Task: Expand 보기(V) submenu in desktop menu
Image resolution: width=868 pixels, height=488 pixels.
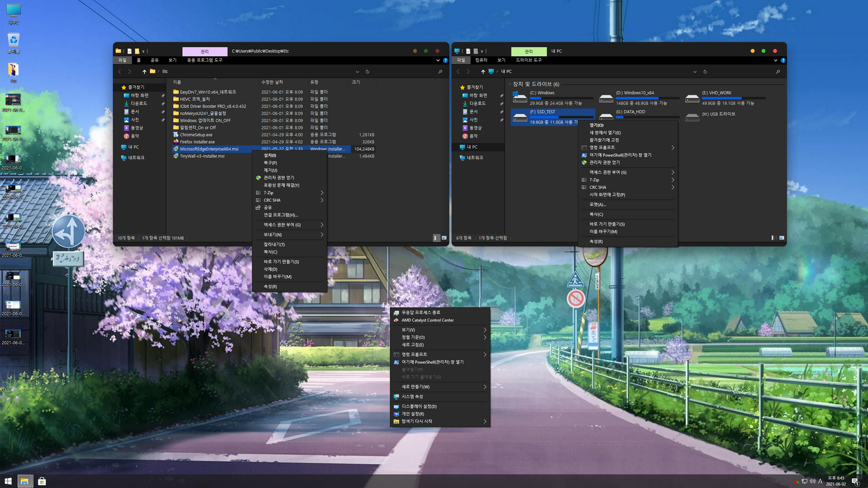Action: [440, 330]
